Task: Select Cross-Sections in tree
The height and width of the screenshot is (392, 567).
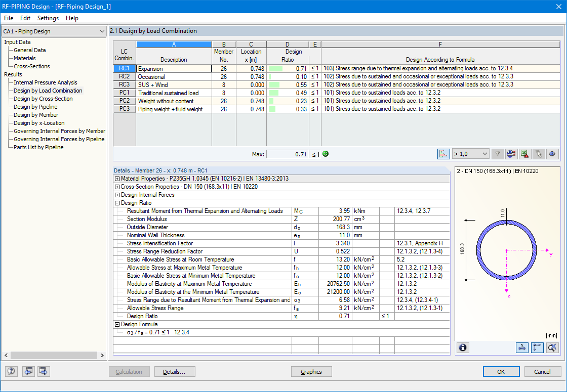Action: coord(32,66)
